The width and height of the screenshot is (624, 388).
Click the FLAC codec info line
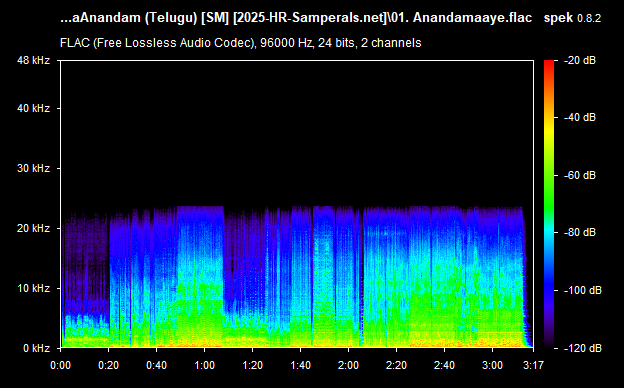(x=240, y=43)
